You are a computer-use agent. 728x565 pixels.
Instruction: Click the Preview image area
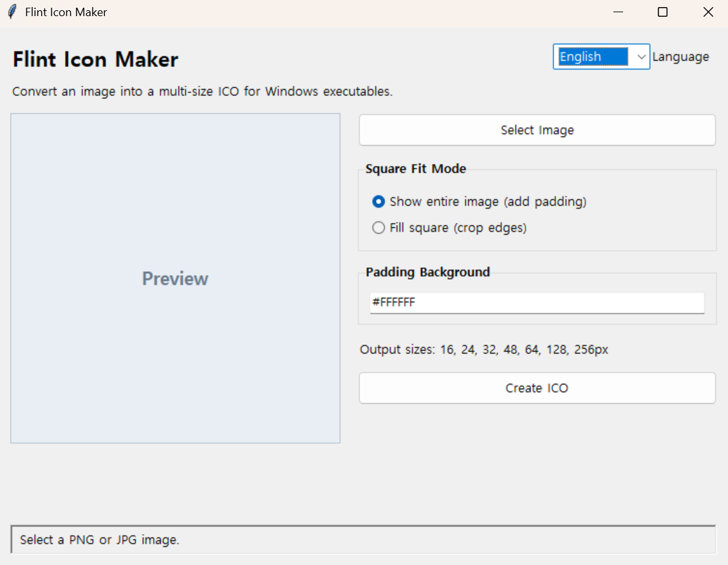(x=176, y=278)
